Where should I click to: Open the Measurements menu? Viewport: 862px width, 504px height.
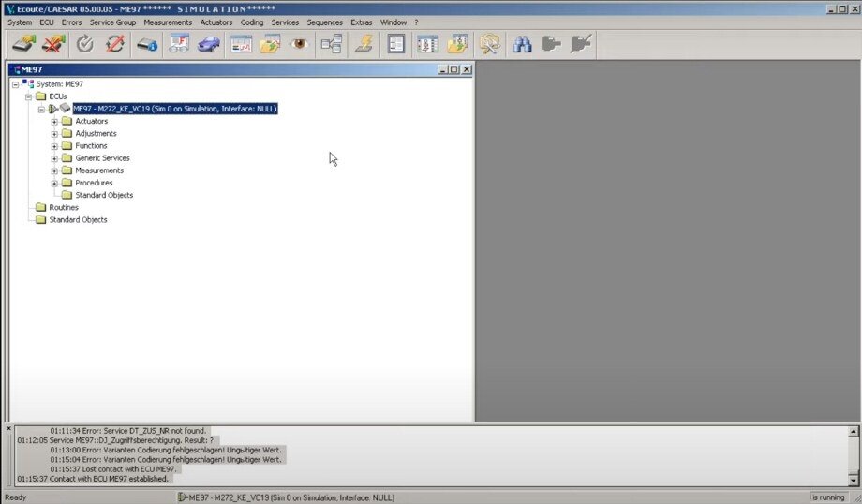(x=168, y=22)
